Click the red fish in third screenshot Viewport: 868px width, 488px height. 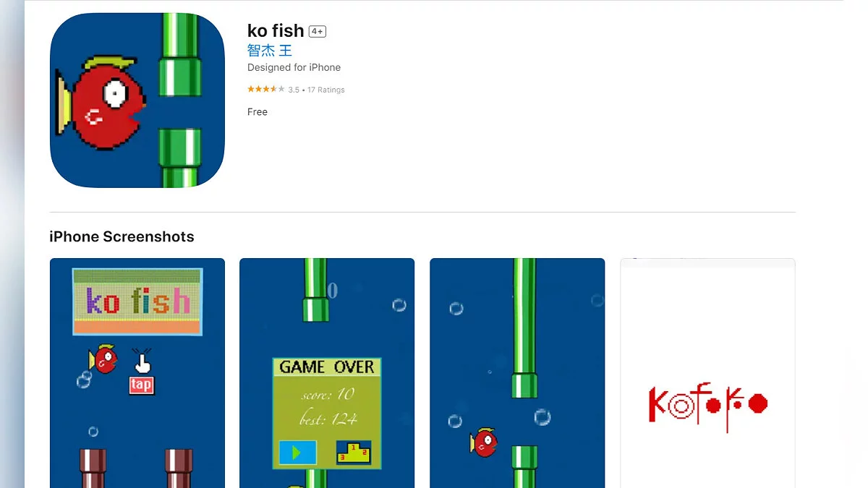(484, 442)
